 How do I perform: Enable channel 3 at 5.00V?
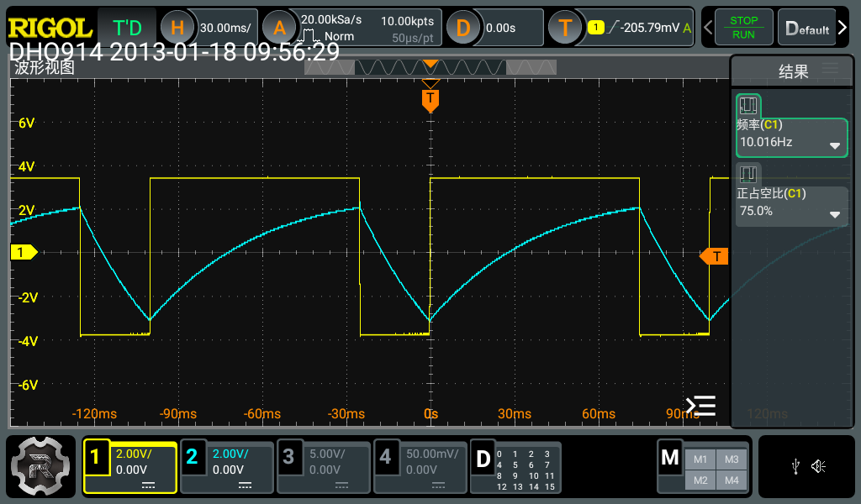[323, 467]
